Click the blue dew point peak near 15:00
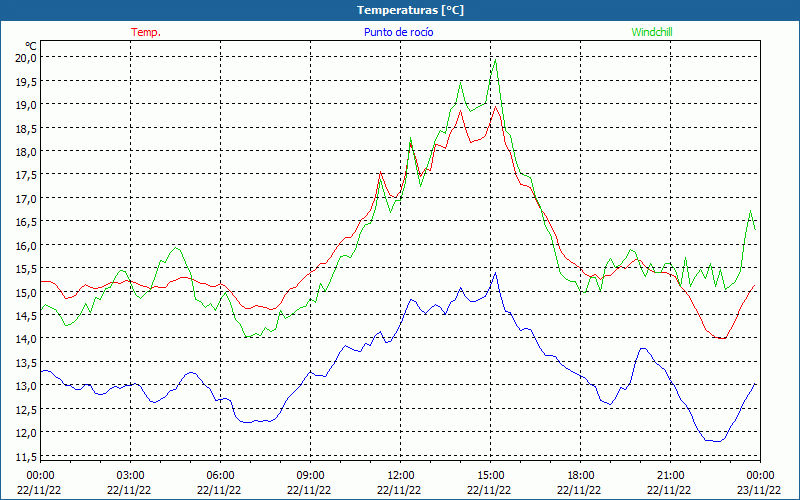The width and height of the screenshot is (800, 500). tap(495, 273)
